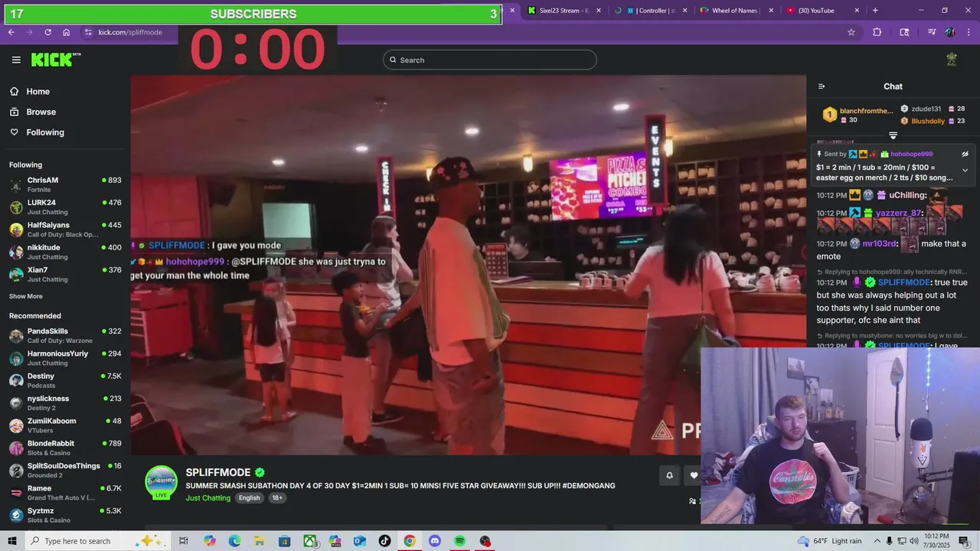The height and width of the screenshot is (551, 980).
Task: Click the heart follow button
Action: coord(693,475)
